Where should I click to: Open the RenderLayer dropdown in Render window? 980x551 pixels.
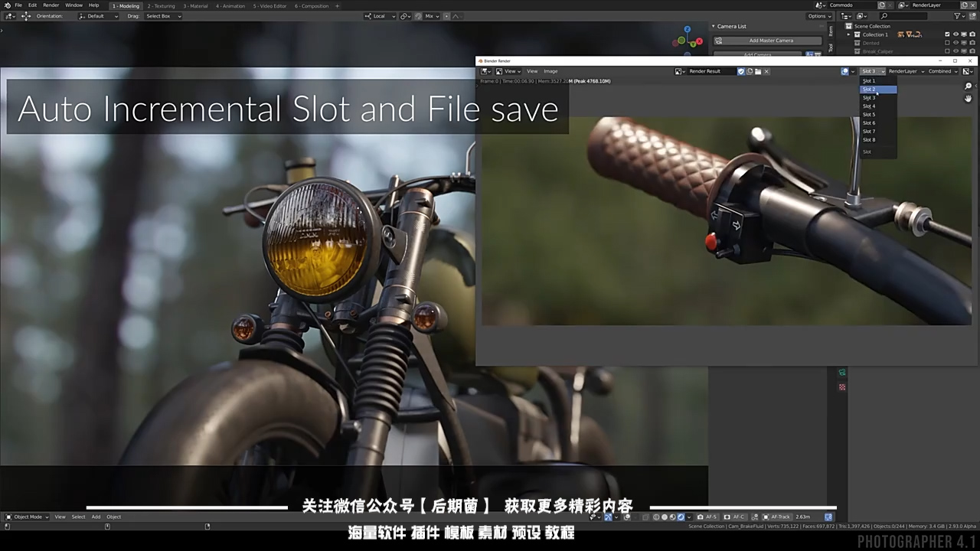tap(906, 71)
